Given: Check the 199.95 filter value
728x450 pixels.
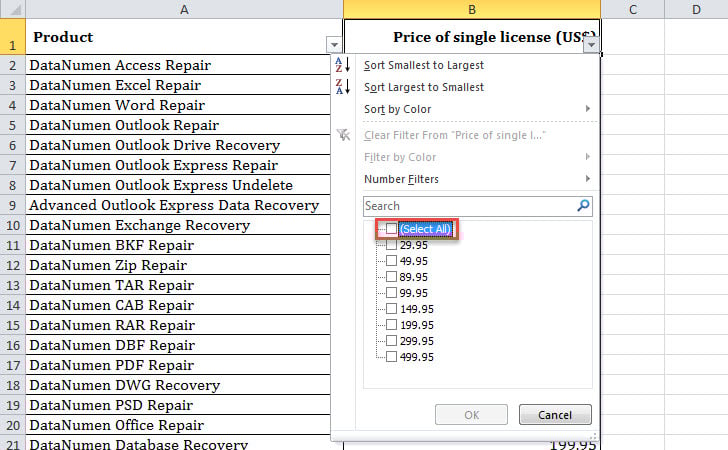Looking at the screenshot, I should 391,325.
